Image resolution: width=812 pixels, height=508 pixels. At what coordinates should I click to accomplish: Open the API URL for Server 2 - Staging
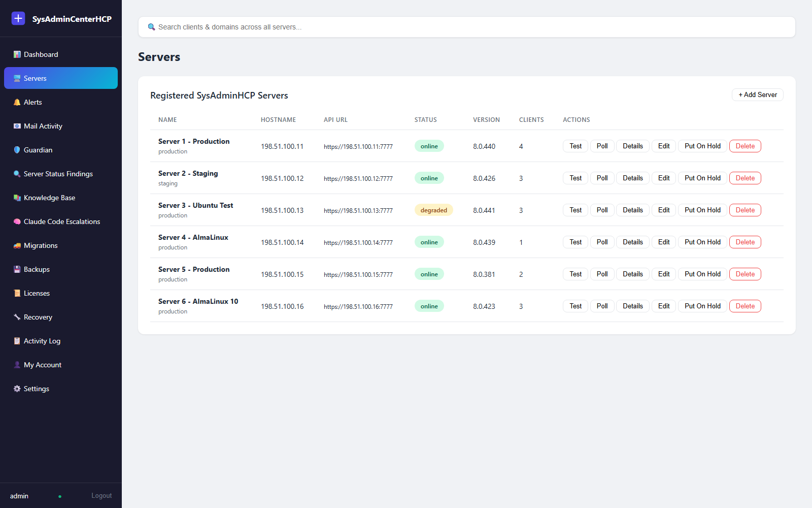click(358, 179)
